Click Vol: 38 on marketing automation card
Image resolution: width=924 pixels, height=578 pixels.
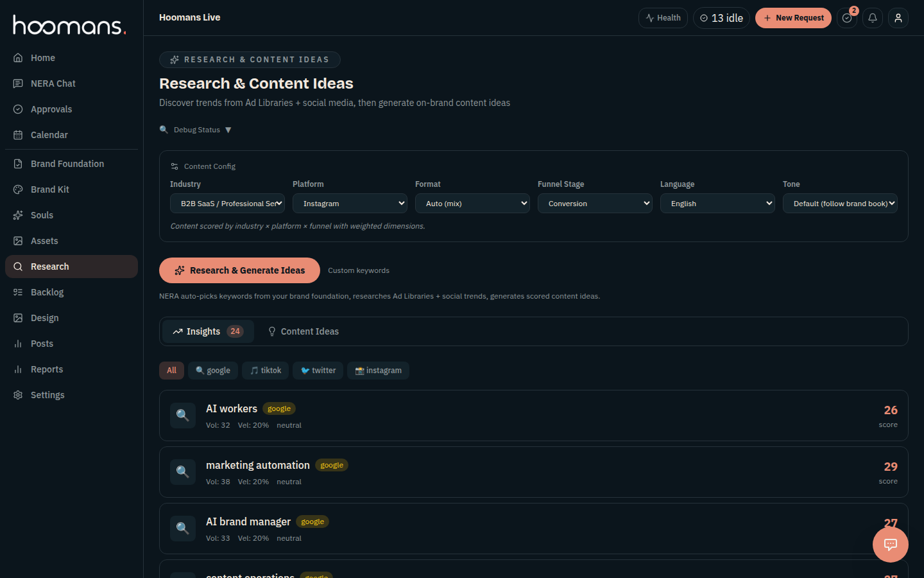218,482
